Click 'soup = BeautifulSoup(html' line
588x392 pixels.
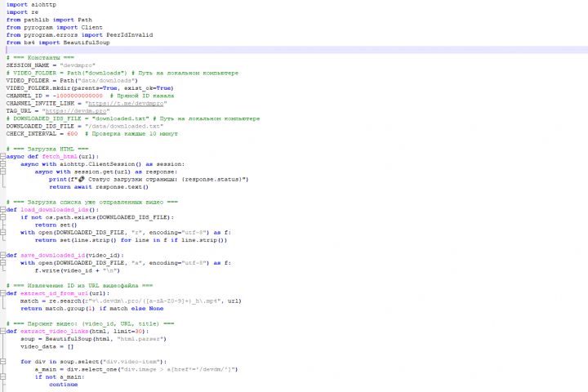point(93,339)
